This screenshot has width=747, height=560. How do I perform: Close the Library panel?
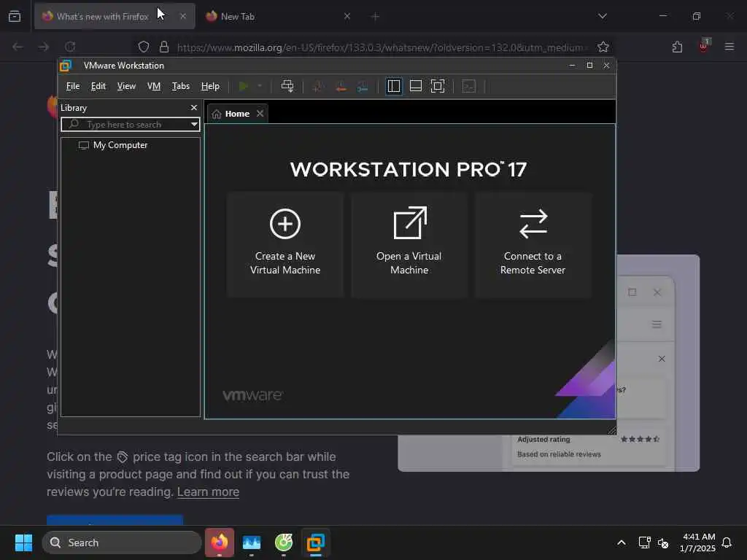(x=194, y=108)
